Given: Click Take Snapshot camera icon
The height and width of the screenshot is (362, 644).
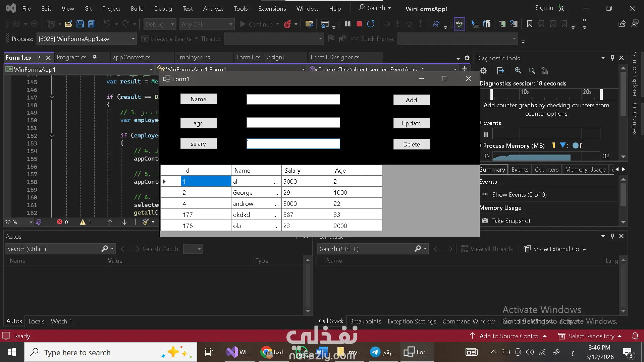Looking at the screenshot, I should 485,221.
